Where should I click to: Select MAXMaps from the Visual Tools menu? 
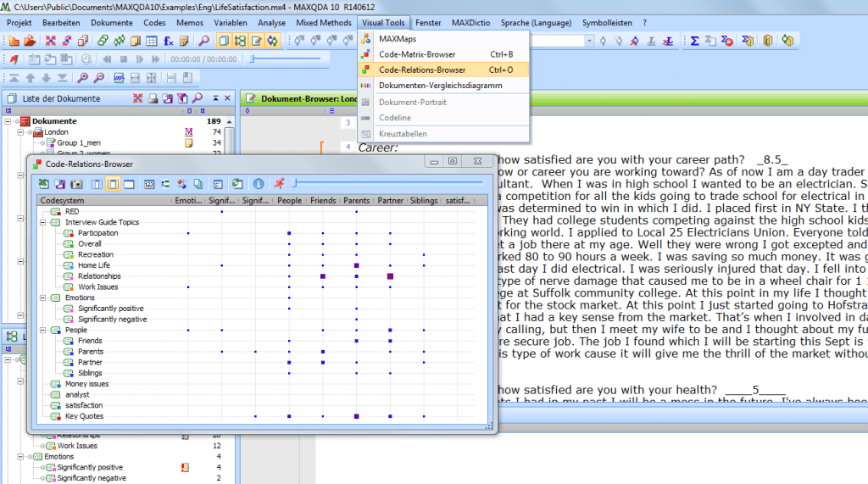(444, 39)
